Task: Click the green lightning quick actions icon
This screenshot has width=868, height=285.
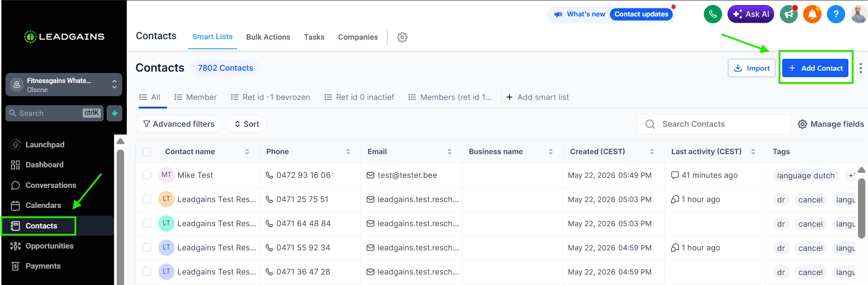Action: [114, 113]
